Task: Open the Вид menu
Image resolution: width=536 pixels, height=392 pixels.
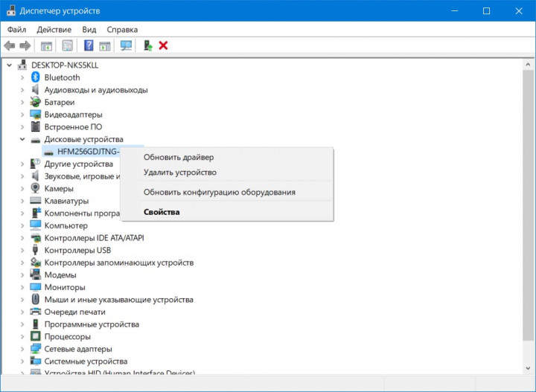Action: [89, 30]
